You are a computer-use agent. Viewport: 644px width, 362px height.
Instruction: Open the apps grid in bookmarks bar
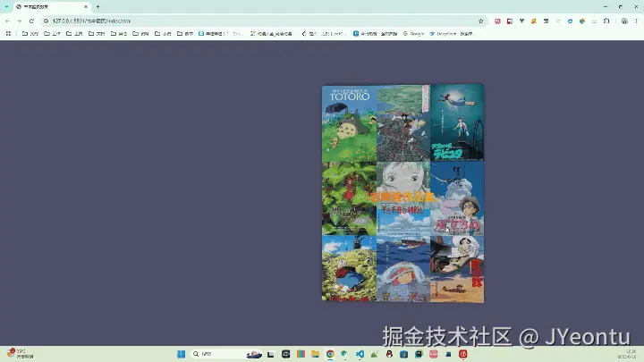click(8, 34)
